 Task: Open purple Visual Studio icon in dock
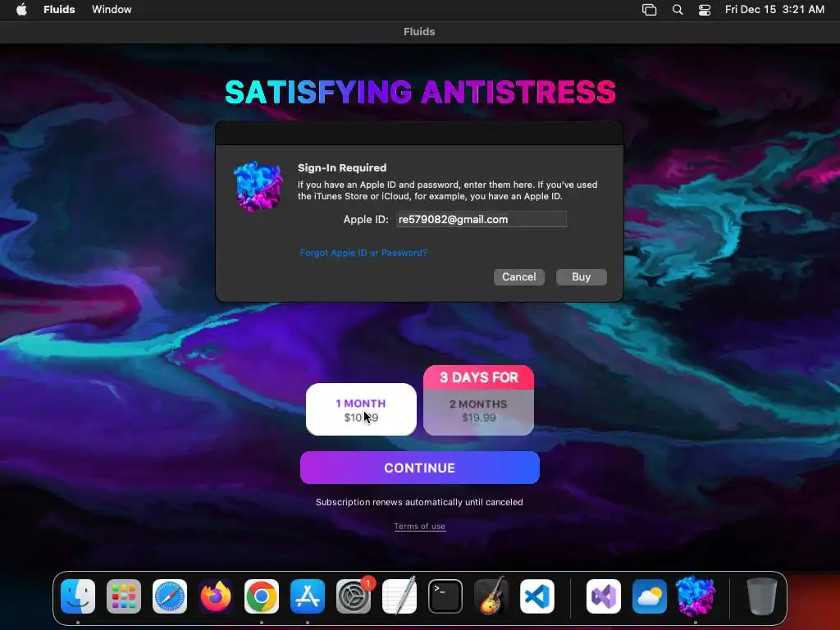[x=604, y=596]
